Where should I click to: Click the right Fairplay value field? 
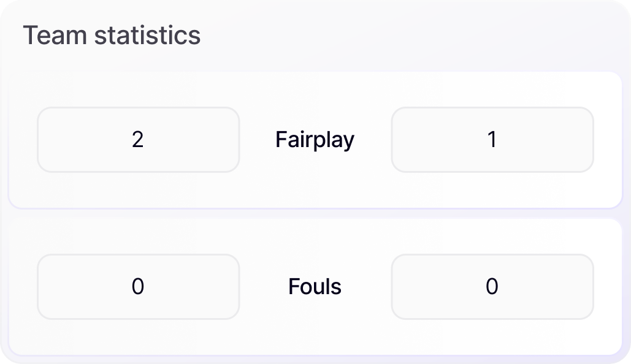tap(492, 140)
